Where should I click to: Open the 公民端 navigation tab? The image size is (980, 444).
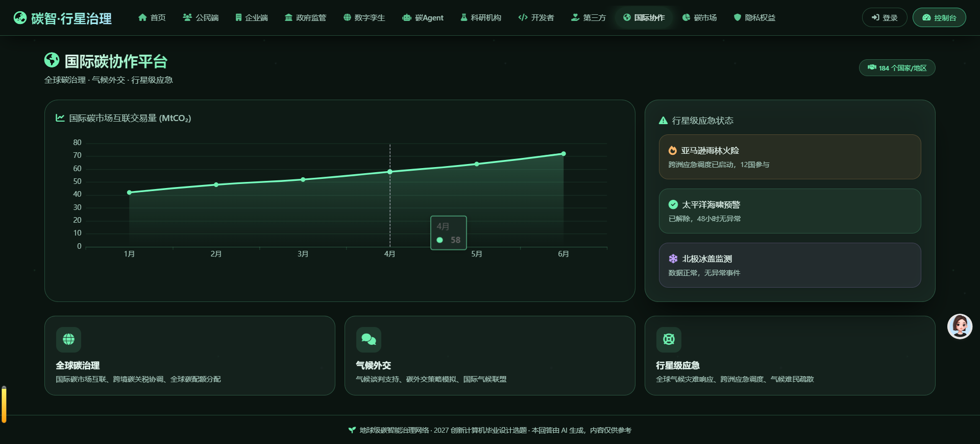point(201,18)
